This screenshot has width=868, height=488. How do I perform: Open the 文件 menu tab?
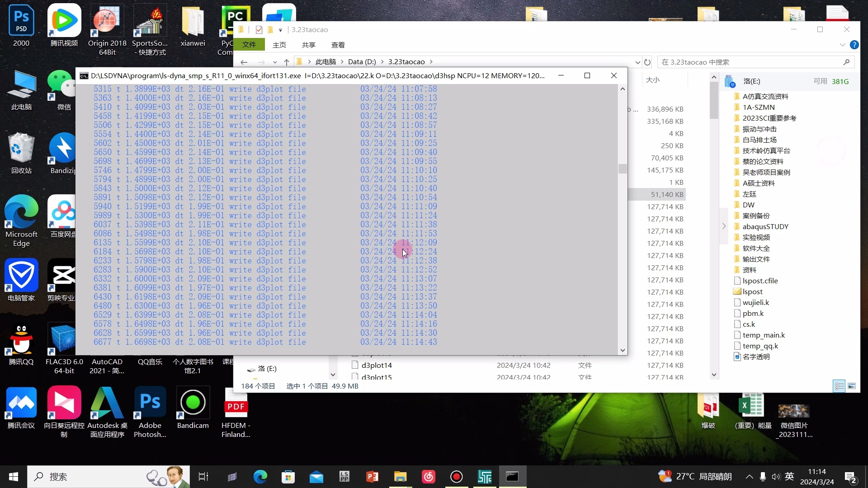click(249, 45)
